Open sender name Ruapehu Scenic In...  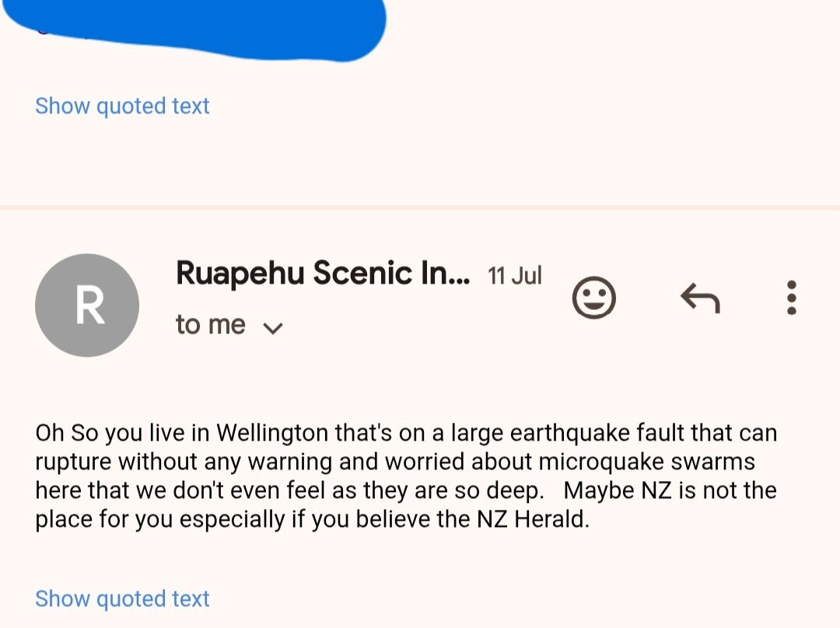click(323, 274)
